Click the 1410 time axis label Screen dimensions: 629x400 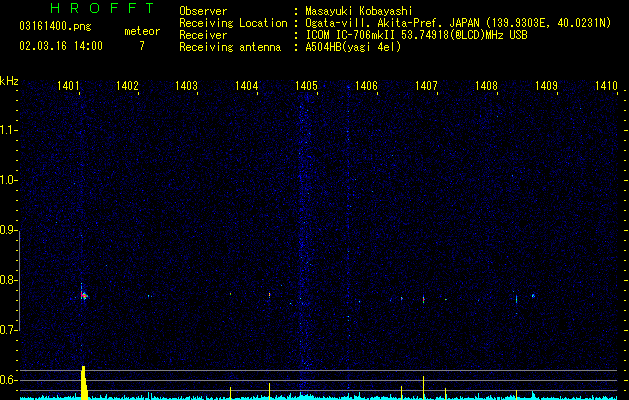pyautogui.click(x=606, y=85)
